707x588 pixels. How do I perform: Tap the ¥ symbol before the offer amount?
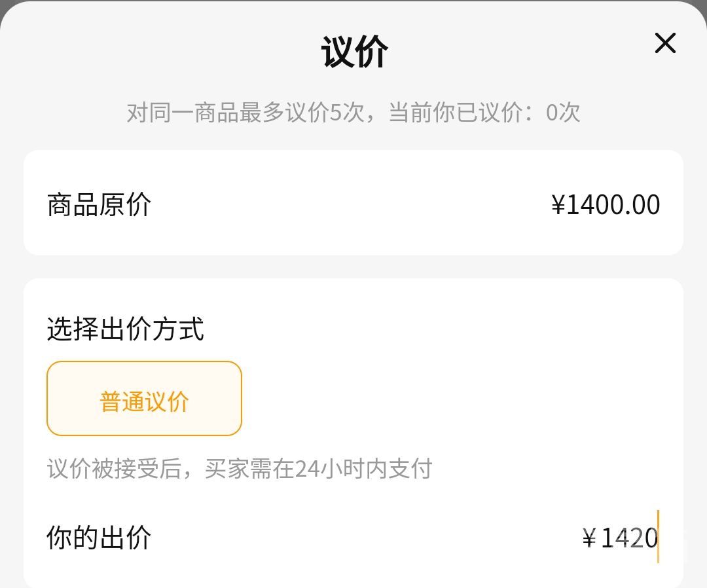click(x=589, y=538)
